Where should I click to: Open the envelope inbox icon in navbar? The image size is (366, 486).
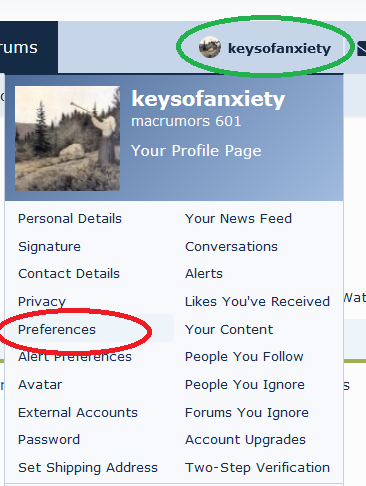pos(361,48)
